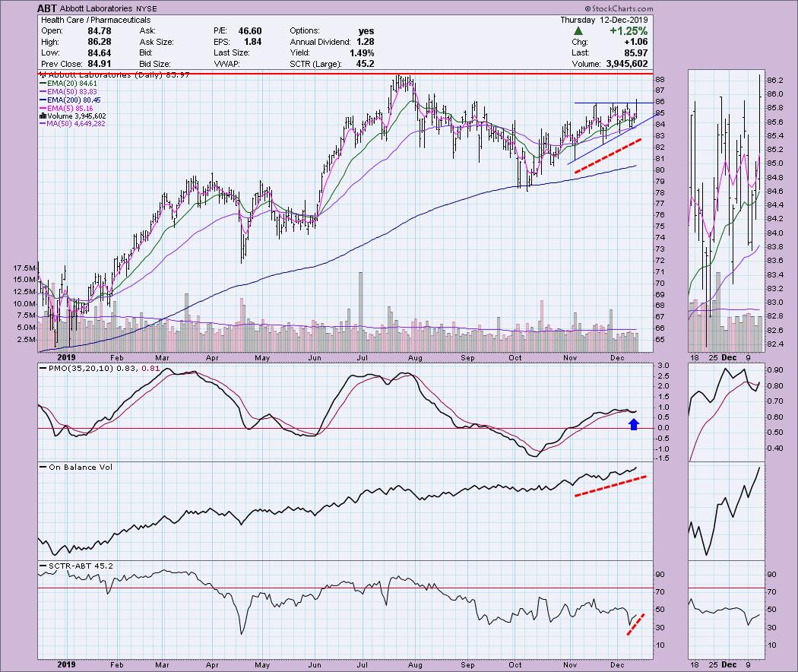Click the On Balance Vol panel label

(x=81, y=467)
